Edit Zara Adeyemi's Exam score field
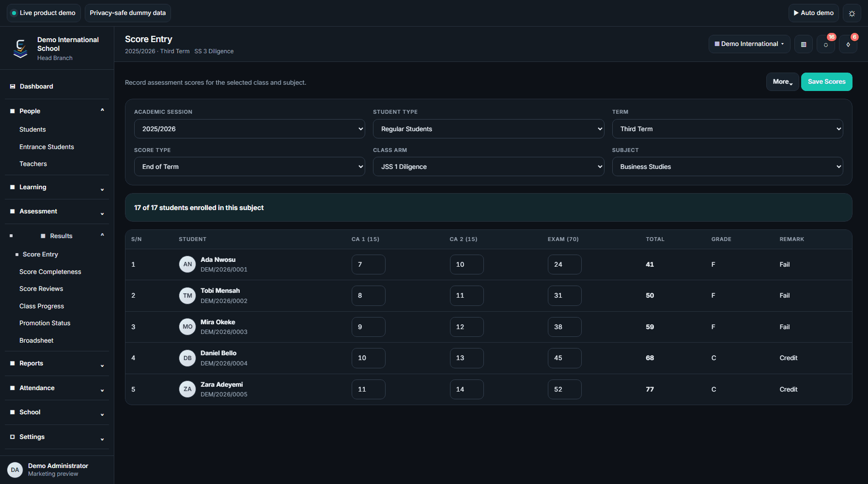 [564, 389]
